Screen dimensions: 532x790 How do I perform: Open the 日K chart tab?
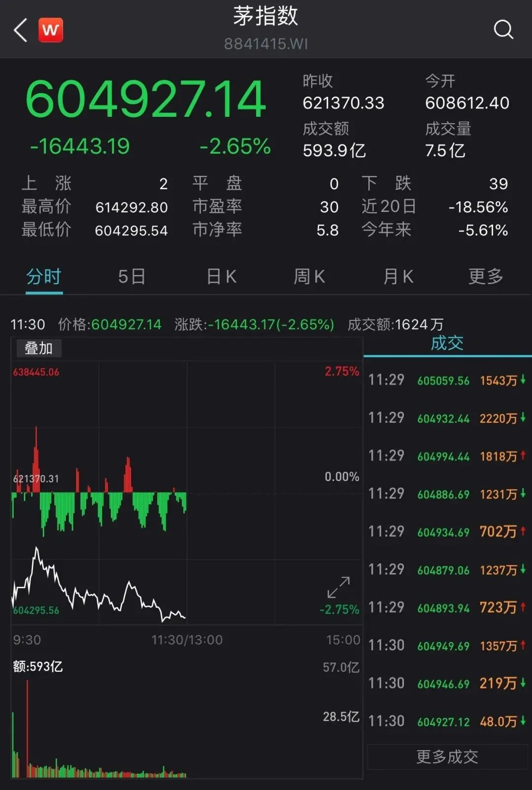pyautogui.click(x=222, y=276)
